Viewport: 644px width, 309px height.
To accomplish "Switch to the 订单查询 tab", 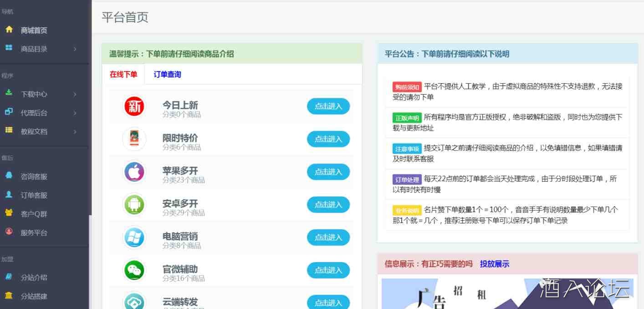I will tap(167, 74).
